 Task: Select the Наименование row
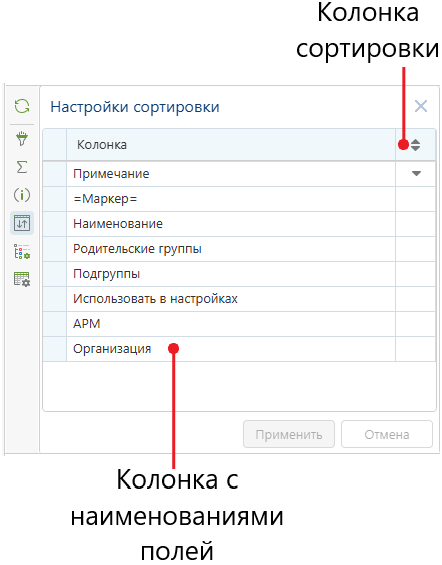239,224
